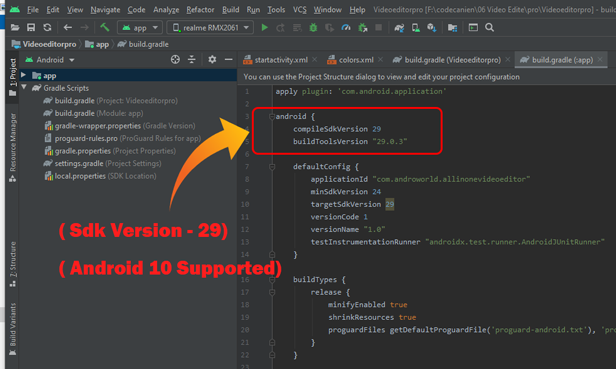The height and width of the screenshot is (369, 616).
Task: Select local.properties (SDK Location) file
Action: click(100, 176)
